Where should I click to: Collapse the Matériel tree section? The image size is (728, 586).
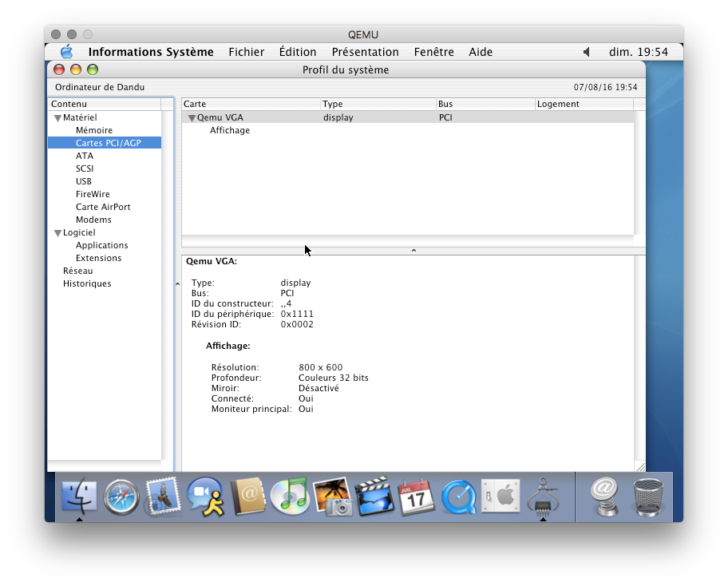pos(57,118)
